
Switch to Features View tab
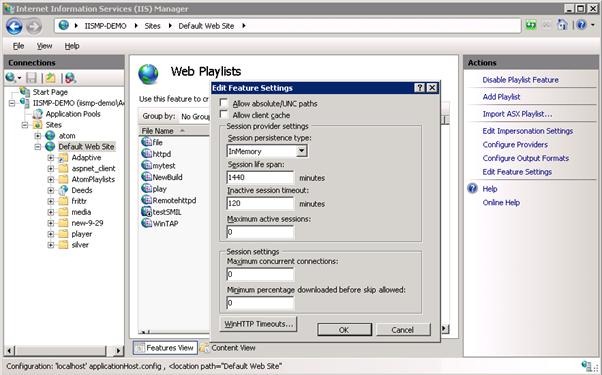click(x=165, y=348)
